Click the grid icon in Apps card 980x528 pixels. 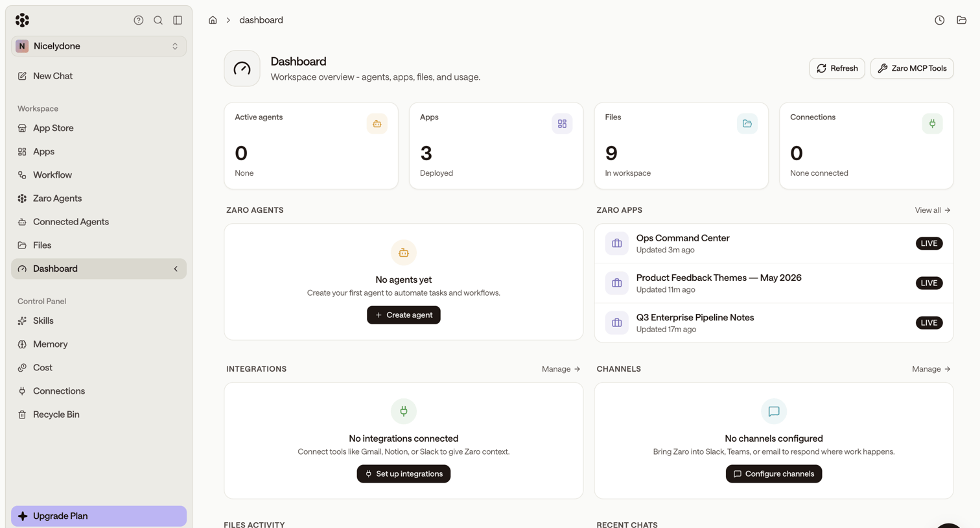(x=562, y=124)
